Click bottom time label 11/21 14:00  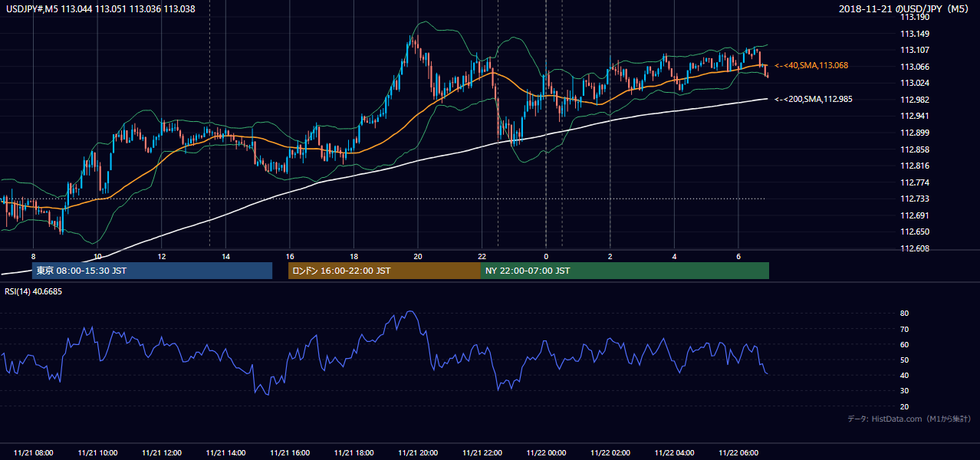pyautogui.click(x=226, y=453)
